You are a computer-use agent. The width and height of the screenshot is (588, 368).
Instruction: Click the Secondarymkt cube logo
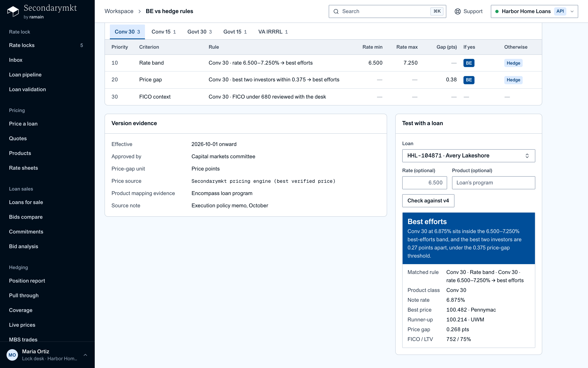point(13,11)
